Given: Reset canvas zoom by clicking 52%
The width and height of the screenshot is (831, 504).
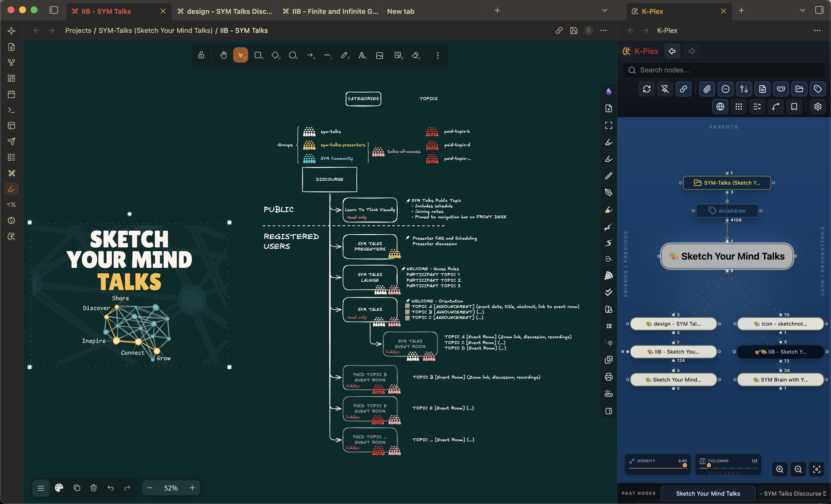Looking at the screenshot, I should click(171, 488).
